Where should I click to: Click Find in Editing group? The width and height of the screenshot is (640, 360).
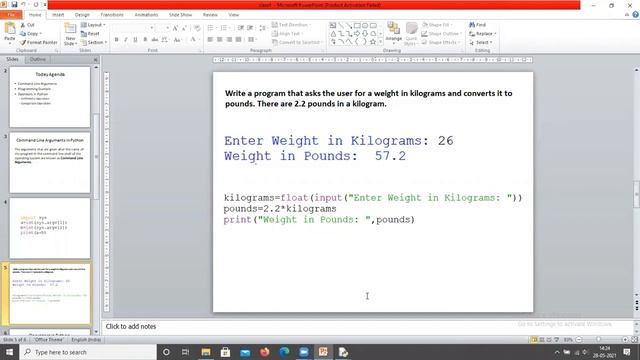click(x=478, y=25)
